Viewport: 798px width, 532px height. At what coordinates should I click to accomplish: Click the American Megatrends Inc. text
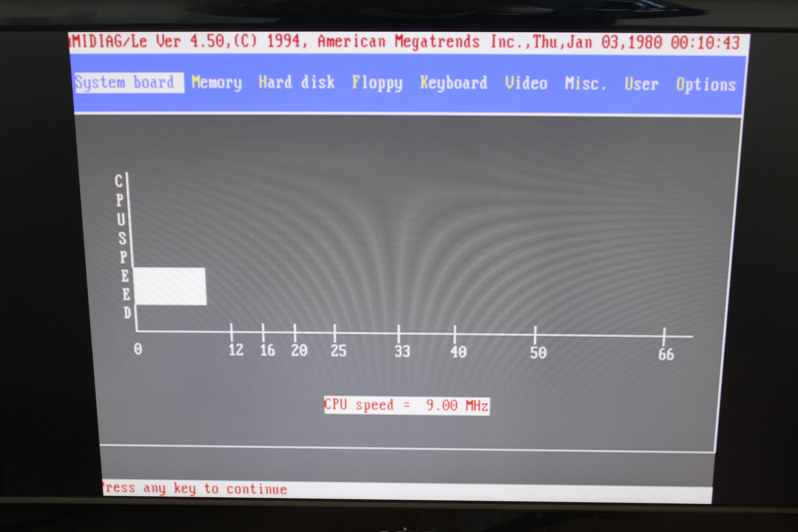point(421,42)
